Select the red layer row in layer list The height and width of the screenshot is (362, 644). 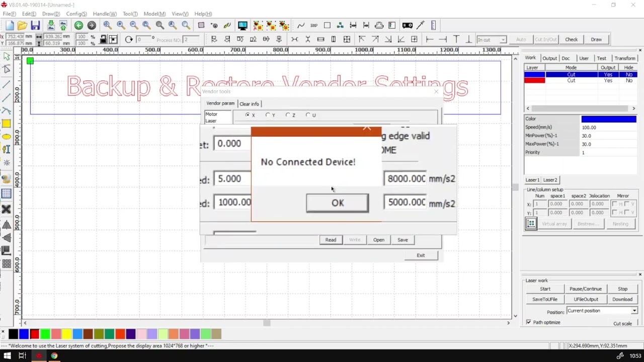[581, 80]
